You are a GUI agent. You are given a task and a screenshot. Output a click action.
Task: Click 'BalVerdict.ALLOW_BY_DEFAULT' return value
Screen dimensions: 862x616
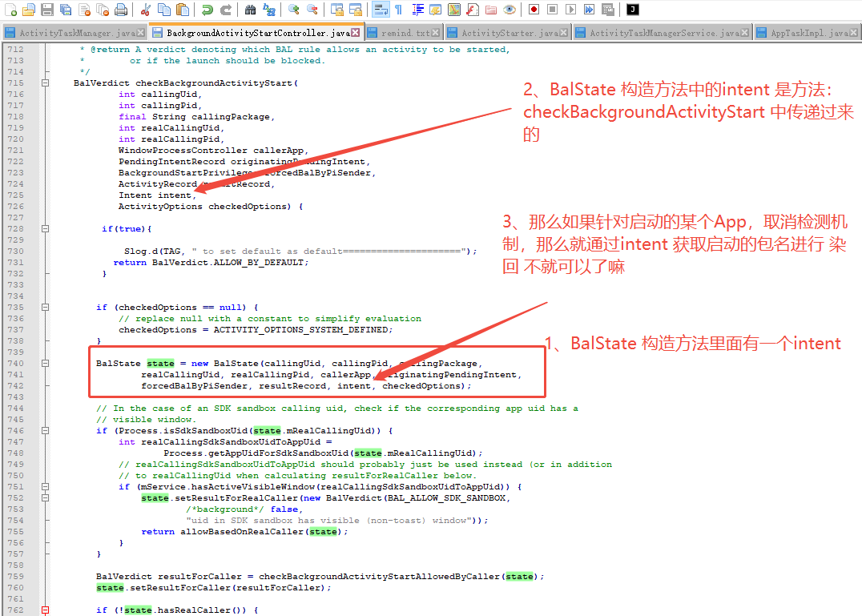[228, 262]
